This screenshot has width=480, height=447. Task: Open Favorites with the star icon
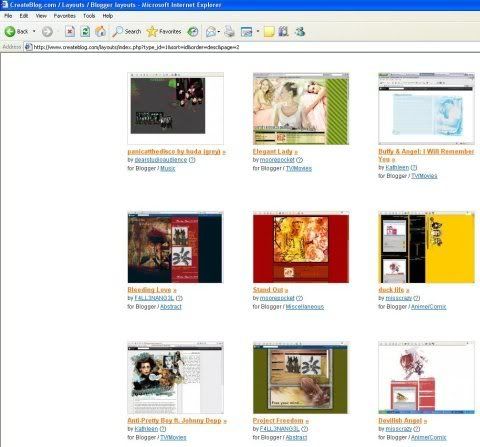coord(164,32)
